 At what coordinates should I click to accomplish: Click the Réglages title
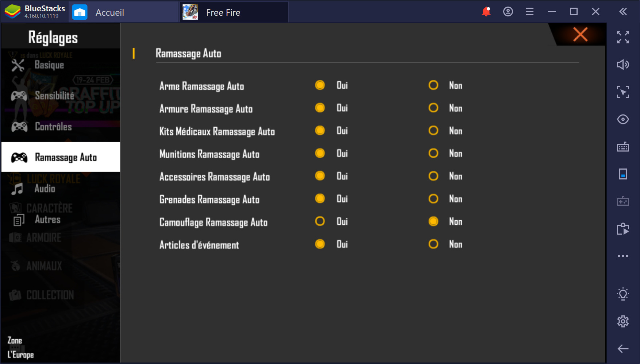53,38
